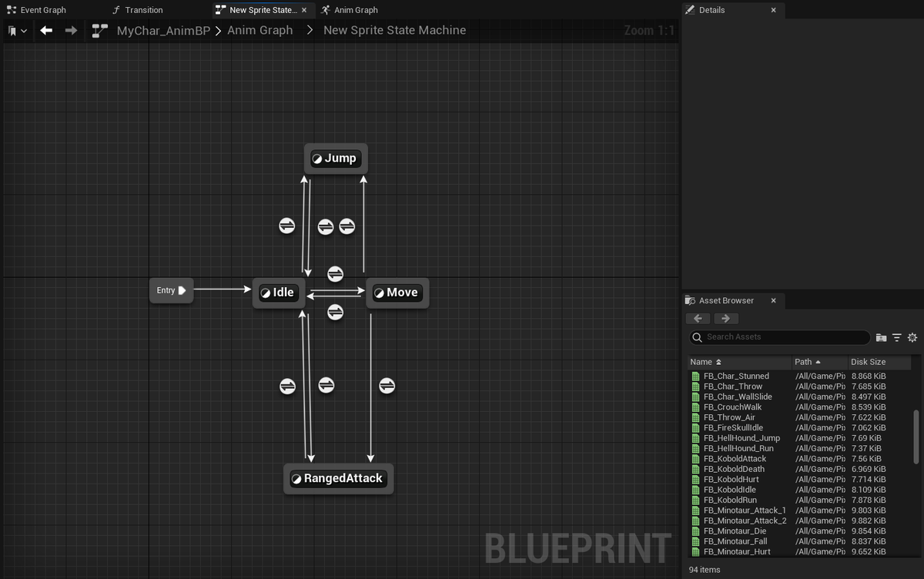Open the Asset Browser filter options
This screenshot has width=924, height=579.
coord(896,337)
